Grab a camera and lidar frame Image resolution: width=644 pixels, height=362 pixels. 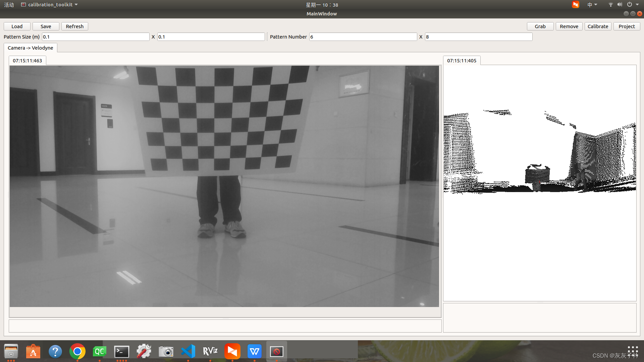(x=540, y=26)
